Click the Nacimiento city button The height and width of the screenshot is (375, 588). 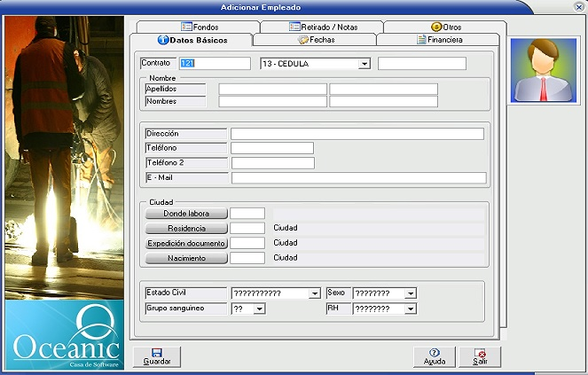(185, 258)
